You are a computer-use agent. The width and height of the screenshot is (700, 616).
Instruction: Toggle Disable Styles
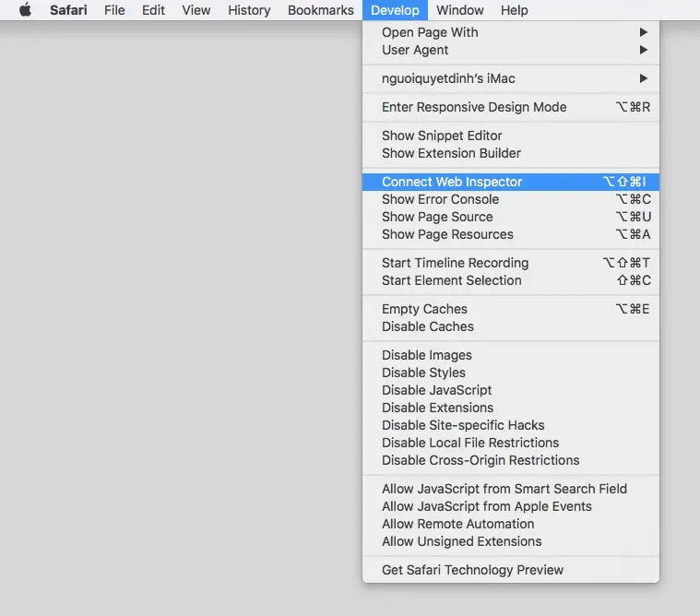[x=511, y=373]
